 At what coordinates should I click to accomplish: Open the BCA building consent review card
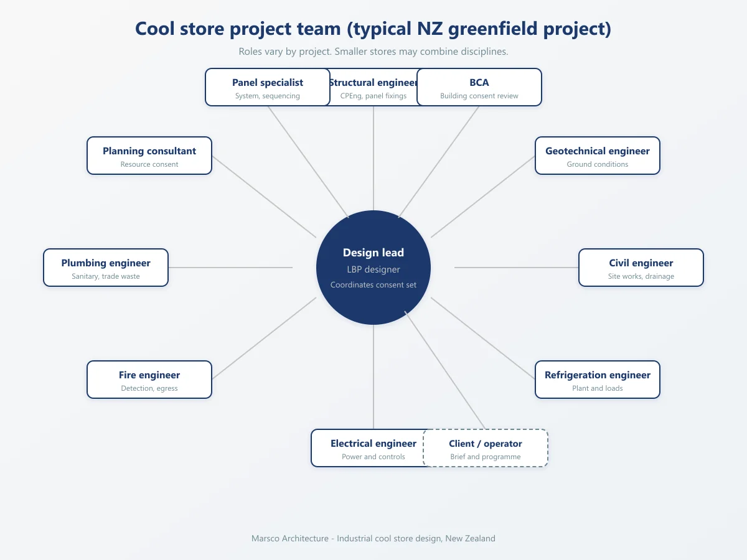479,87
